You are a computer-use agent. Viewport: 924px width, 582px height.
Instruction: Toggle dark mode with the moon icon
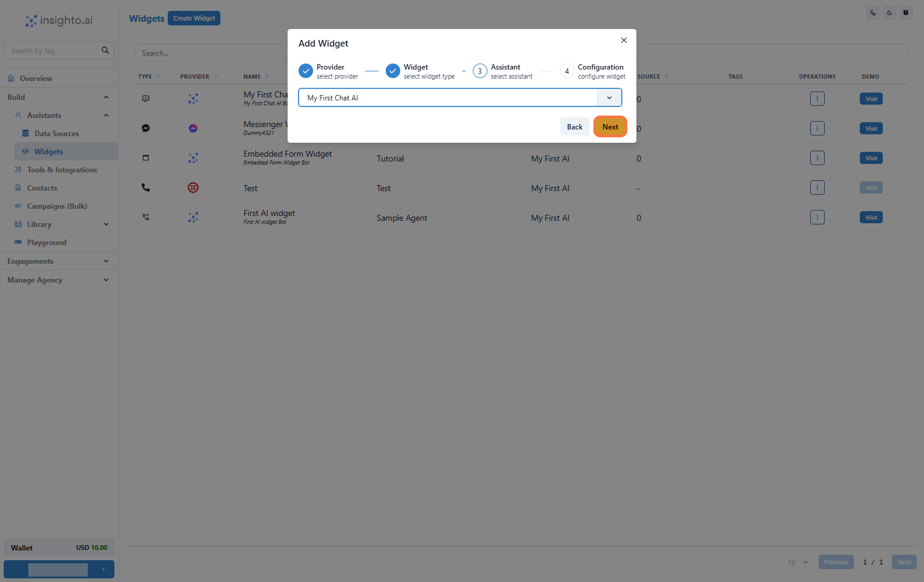(x=889, y=12)
